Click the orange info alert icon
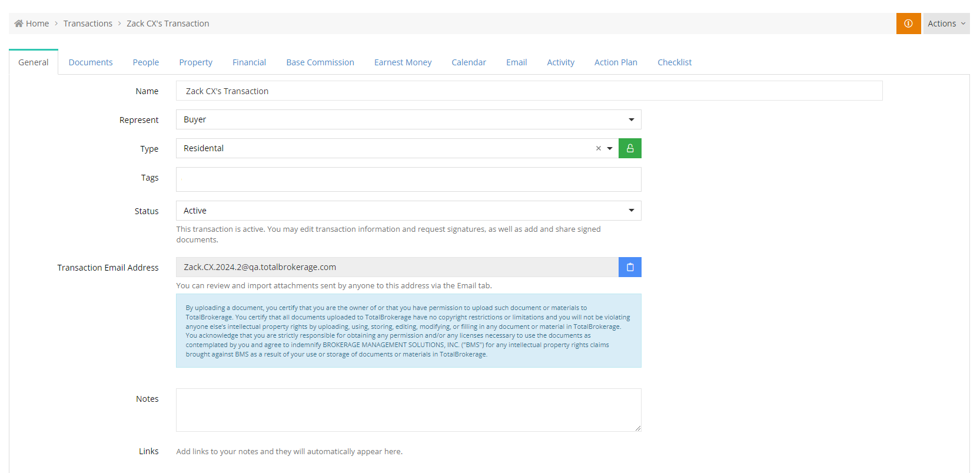 [x=908, y=24]
